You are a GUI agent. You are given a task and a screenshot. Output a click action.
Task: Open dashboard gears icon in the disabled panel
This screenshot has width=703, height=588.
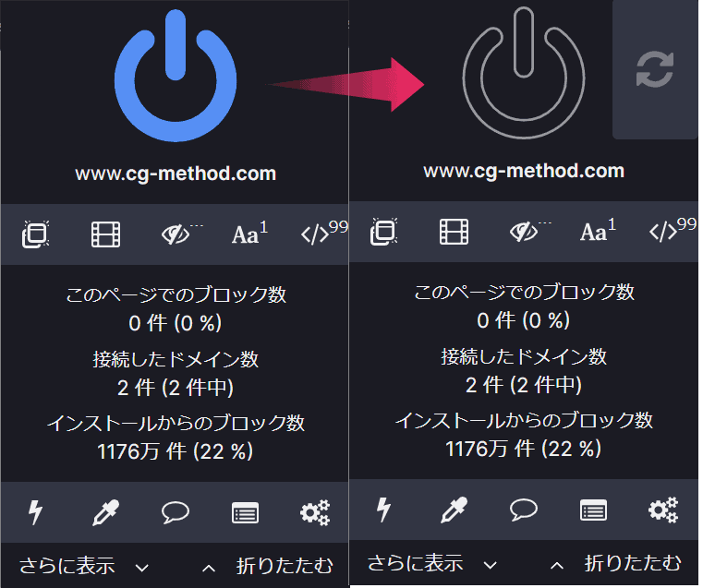click(x=662, y=510)
